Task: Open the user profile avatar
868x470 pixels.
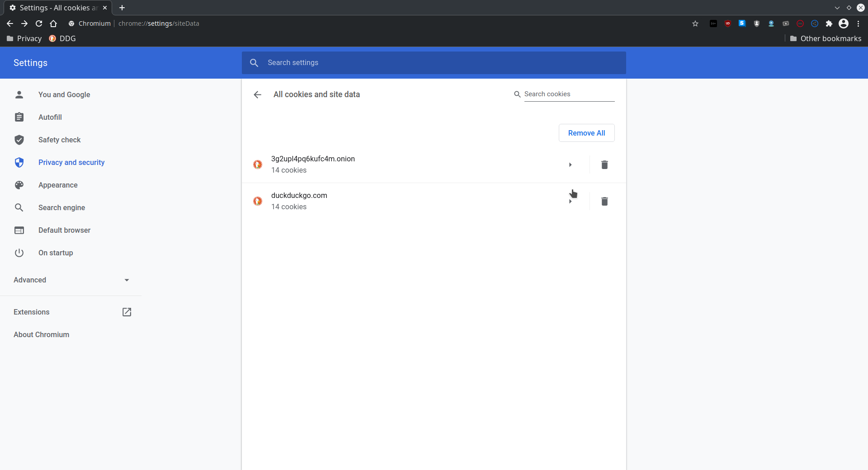Action: click(x=844, y=23)
